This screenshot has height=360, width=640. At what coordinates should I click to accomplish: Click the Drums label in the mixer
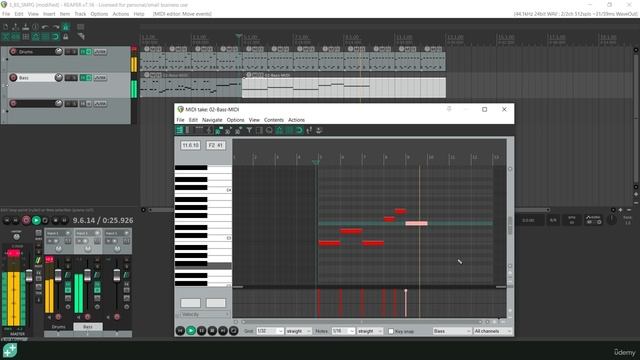(x=58, y=327)
